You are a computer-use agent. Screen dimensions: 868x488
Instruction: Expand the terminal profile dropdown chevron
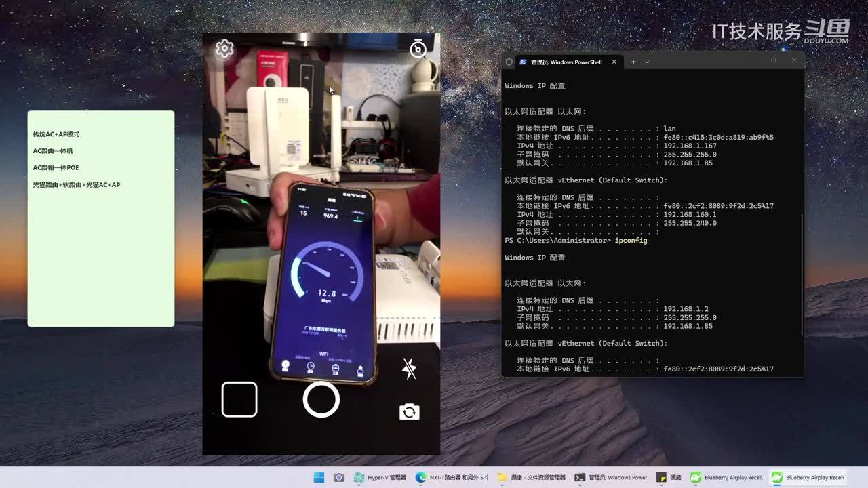tap(647, 62)
